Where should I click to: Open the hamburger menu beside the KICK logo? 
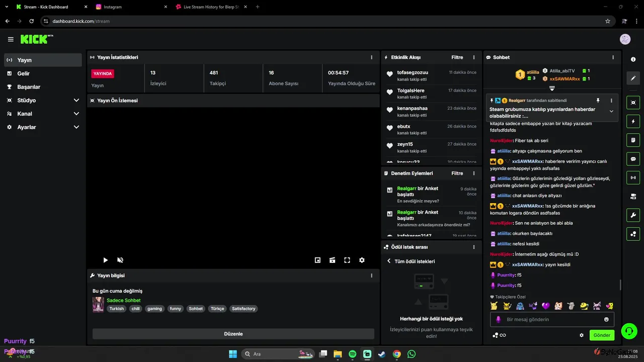[11, 39]
